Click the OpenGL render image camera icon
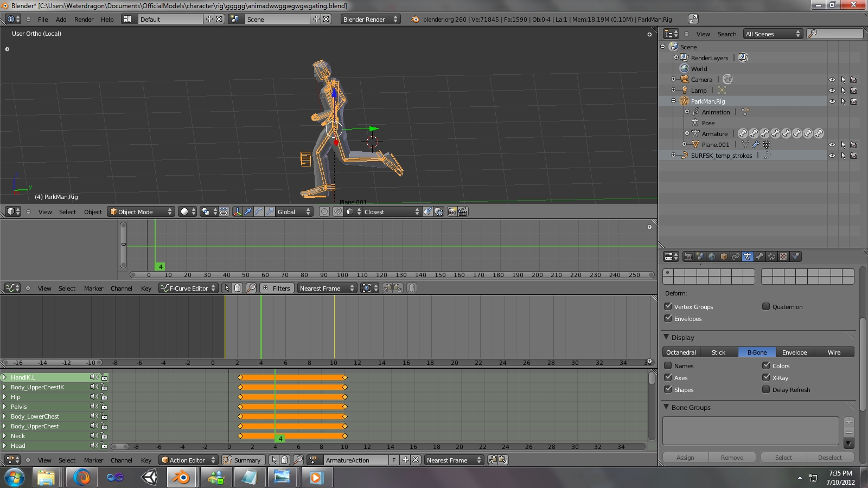This screenshot has height=488, width=868. point(452,211)
